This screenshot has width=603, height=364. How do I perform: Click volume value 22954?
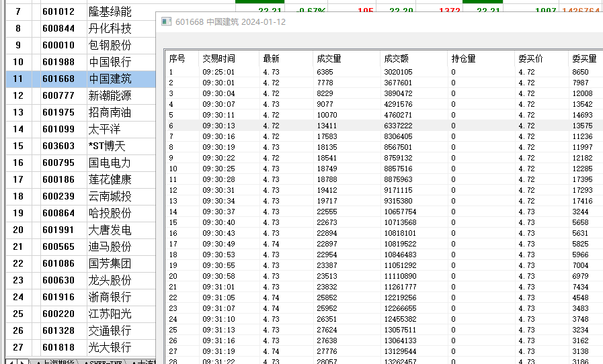pyautogui.click(x=327, y=255)
